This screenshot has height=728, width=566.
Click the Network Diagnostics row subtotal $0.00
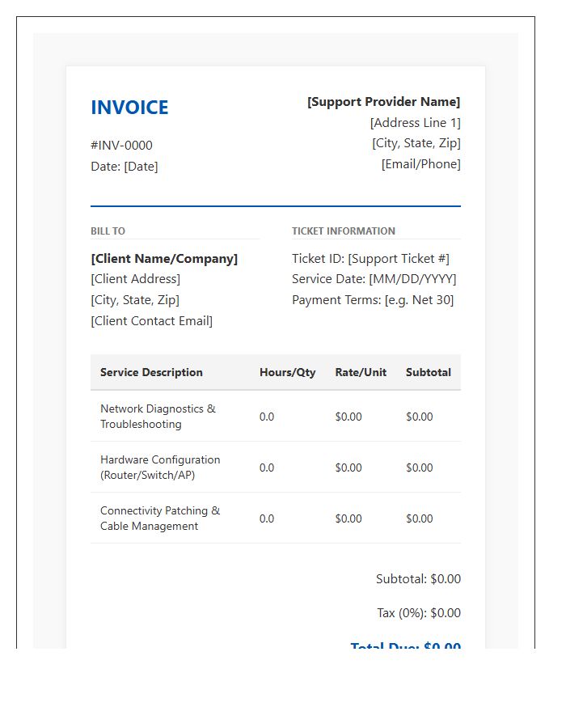(420, 417)
